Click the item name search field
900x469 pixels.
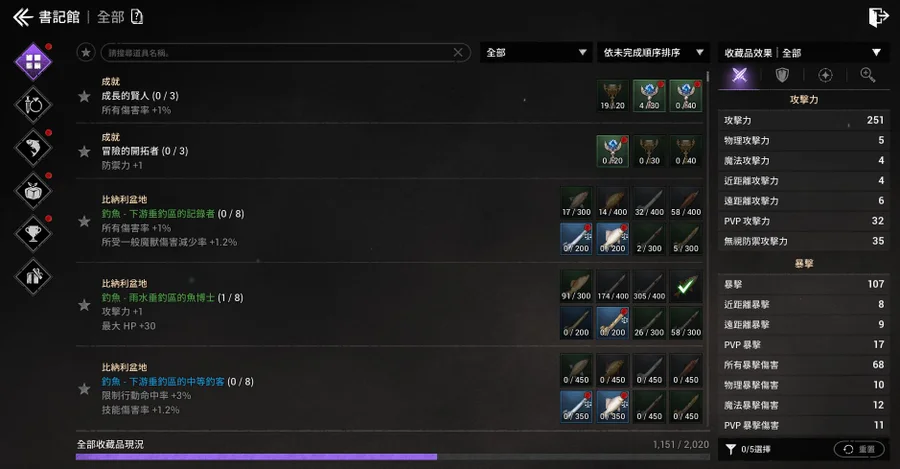[x=285, y=53]
